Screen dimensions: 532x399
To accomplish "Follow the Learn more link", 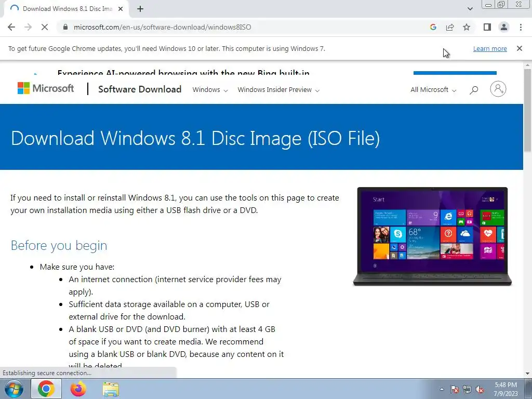I will tap(490, 48).
